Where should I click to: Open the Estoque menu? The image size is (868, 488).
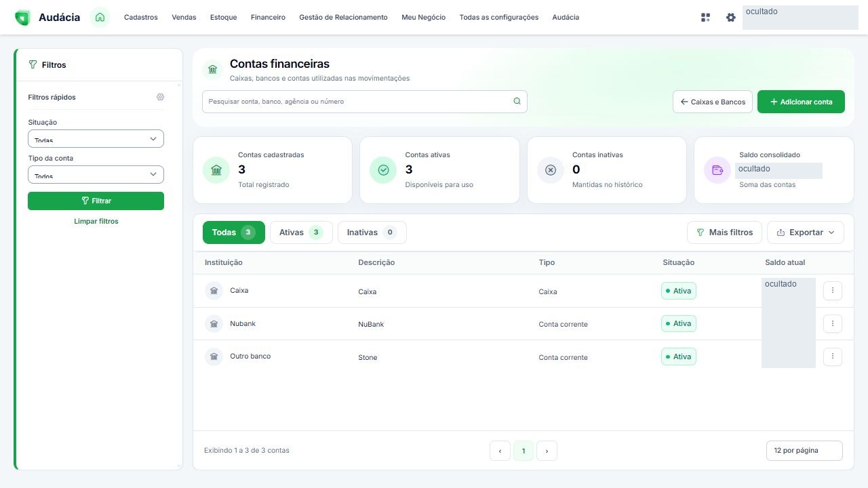coord(224,18)
